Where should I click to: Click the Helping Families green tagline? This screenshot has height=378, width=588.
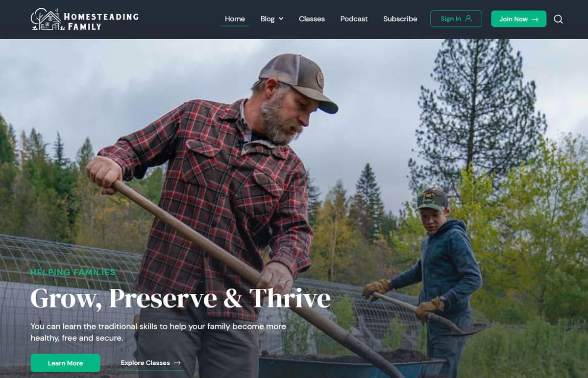pos(73,272)
